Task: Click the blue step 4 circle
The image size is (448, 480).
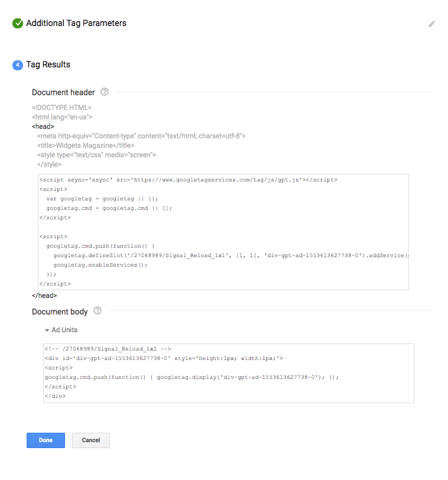Action: [18, 65]
